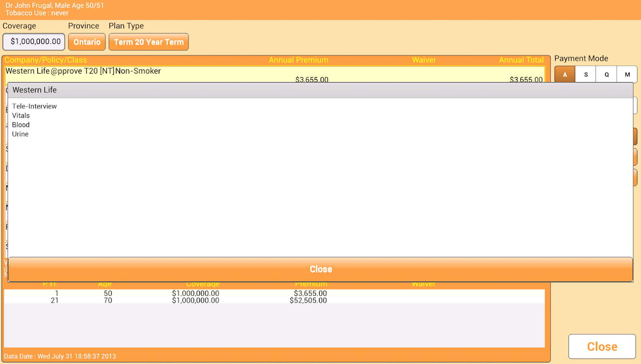
Task: Open the Ontario province selector
Action: point(87,42)
